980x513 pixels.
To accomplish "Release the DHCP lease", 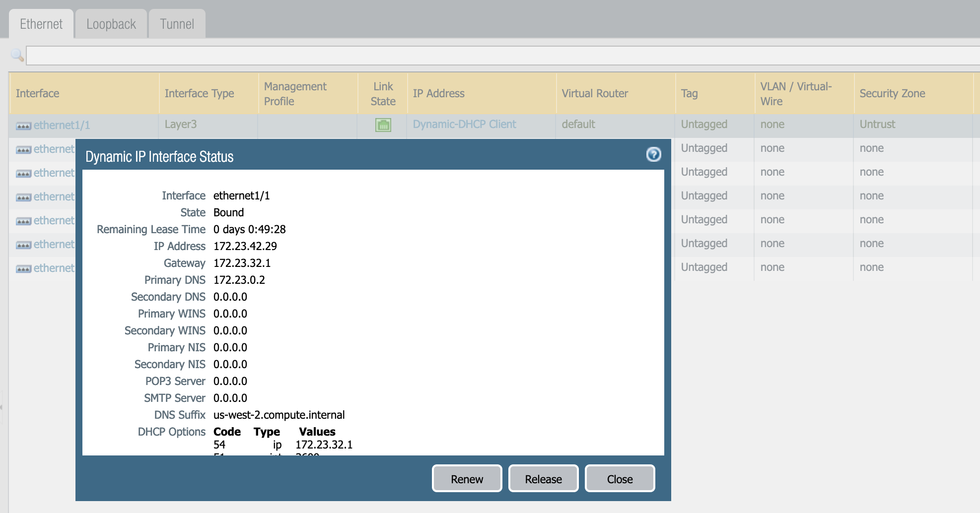I will click(x=543, y=479).
